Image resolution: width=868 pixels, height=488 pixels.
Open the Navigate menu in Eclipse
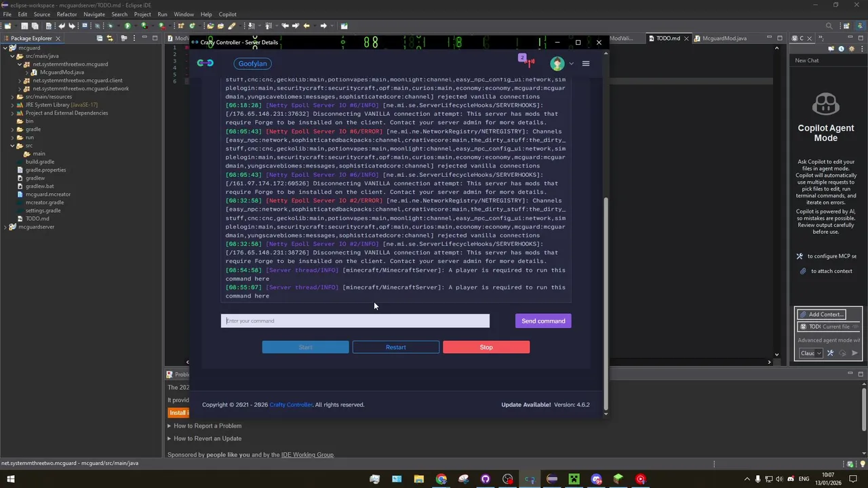(x=94, y=14)
